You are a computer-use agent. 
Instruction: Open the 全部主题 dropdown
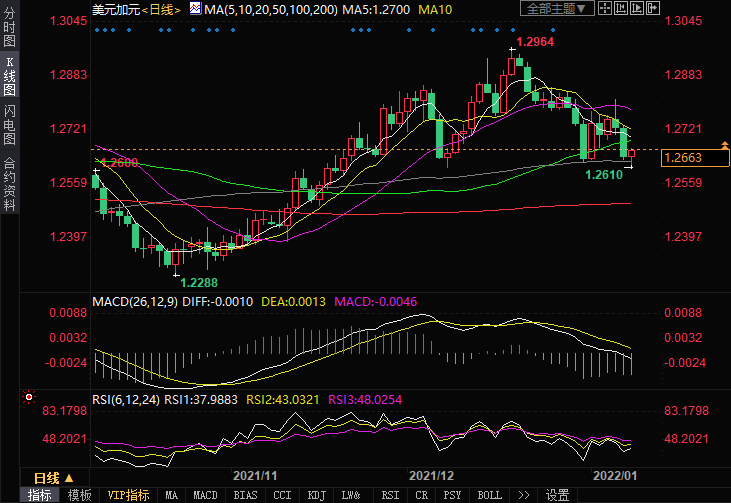[x=555, y=9]
